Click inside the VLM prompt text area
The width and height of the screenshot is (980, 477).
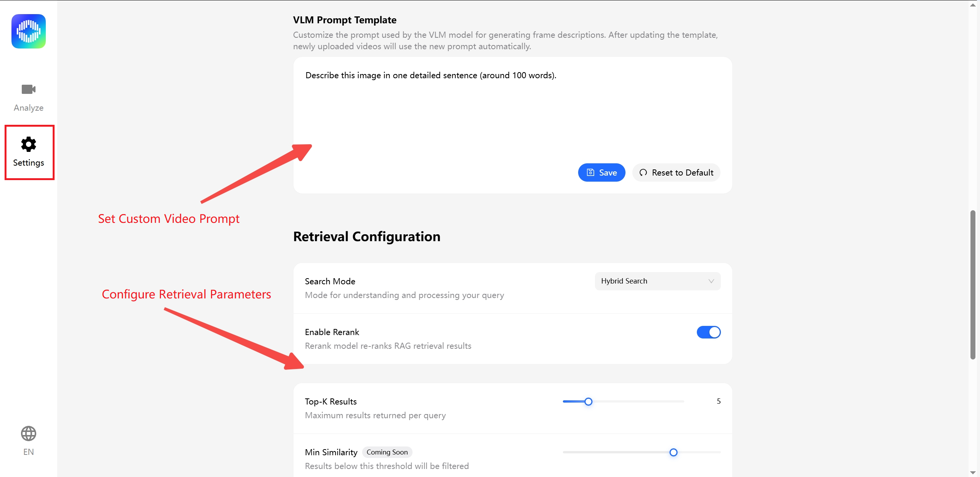pos(513,111)
